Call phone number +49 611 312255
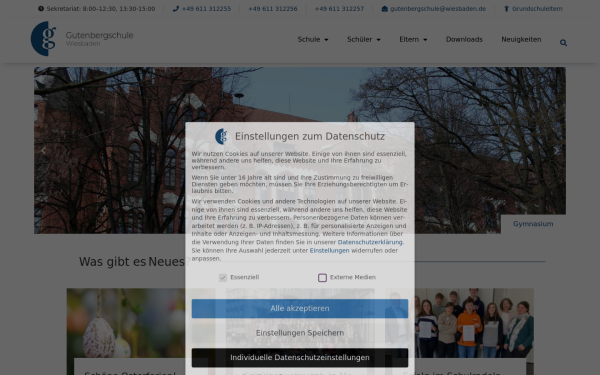The image size is (600, 375). [207, 9]
